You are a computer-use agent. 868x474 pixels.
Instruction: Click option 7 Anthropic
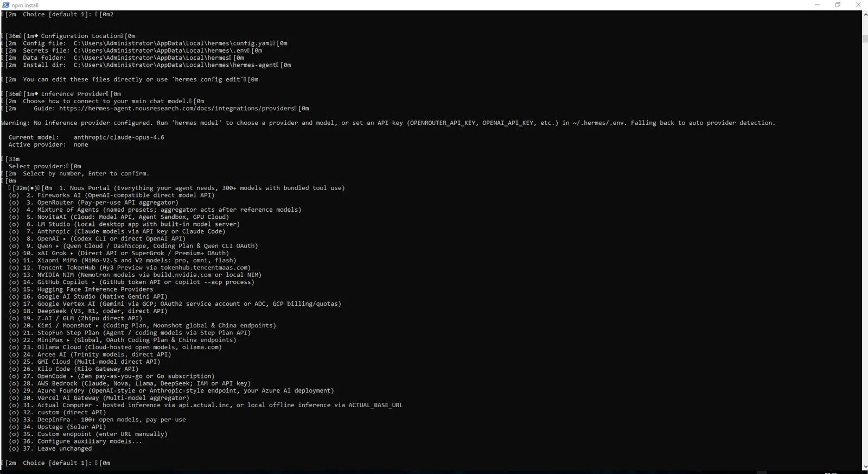tap(117, 231)
